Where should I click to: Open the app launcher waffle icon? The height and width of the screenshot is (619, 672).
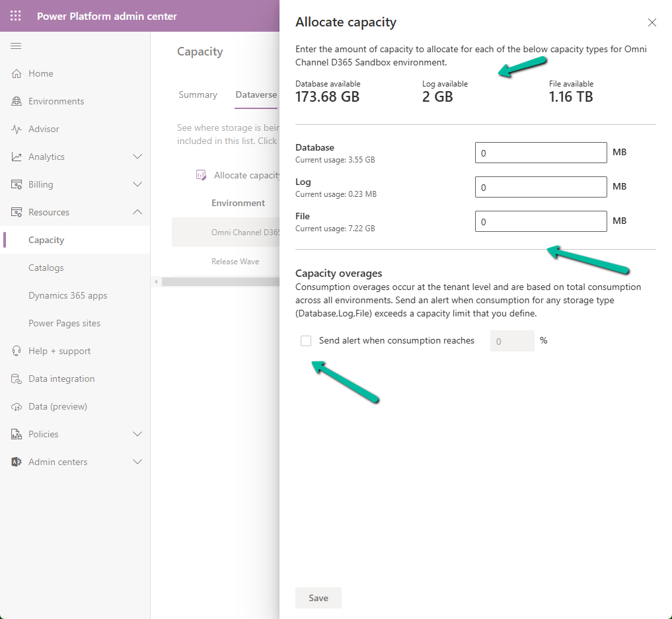pos(15,15)
